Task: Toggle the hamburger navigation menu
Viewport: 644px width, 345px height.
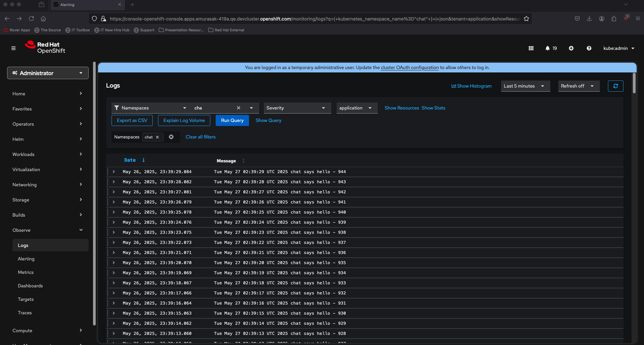Action: tap(13, 48)
